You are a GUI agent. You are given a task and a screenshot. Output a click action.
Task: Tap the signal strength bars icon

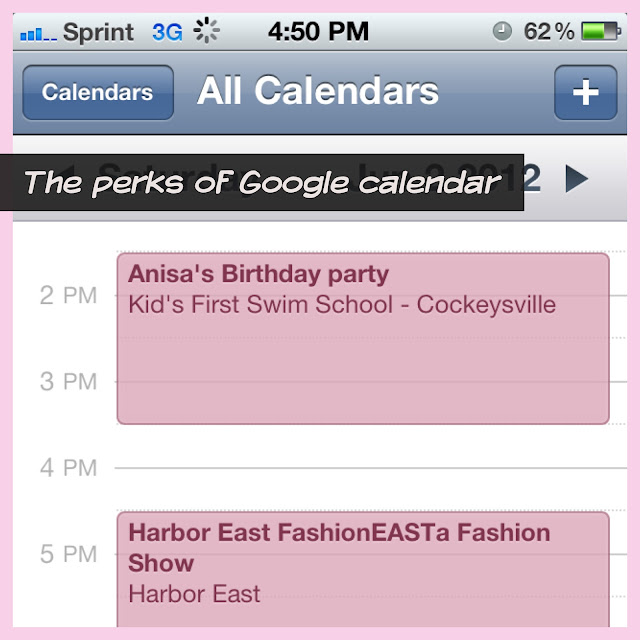point(37,33)
